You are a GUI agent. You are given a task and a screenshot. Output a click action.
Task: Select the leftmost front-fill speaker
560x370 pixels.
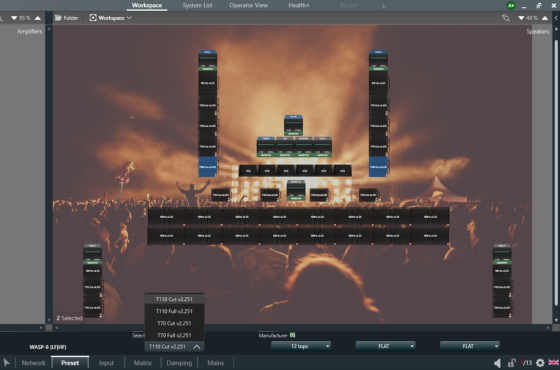tap(220, 195)
